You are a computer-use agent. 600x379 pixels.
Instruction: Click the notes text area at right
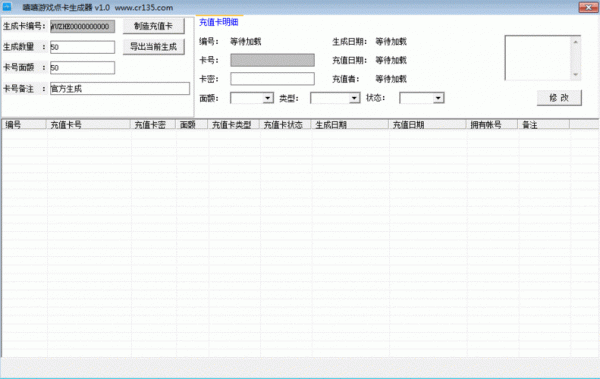(538, 58)
